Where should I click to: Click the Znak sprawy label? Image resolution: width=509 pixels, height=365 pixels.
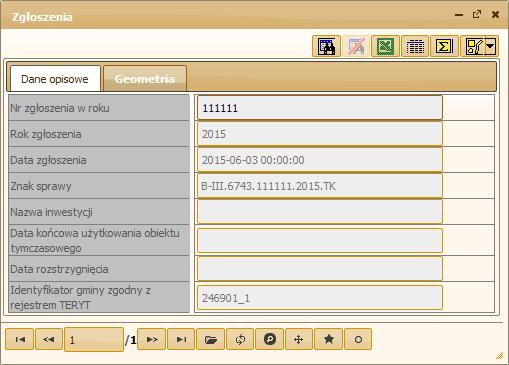coord(41,186)
